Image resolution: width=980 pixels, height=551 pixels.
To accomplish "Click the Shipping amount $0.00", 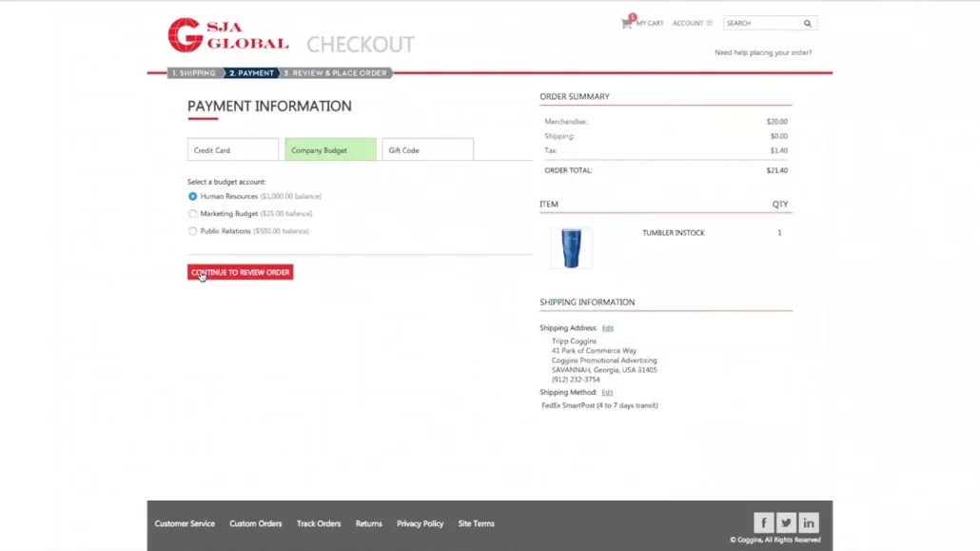I will (778, 136).
